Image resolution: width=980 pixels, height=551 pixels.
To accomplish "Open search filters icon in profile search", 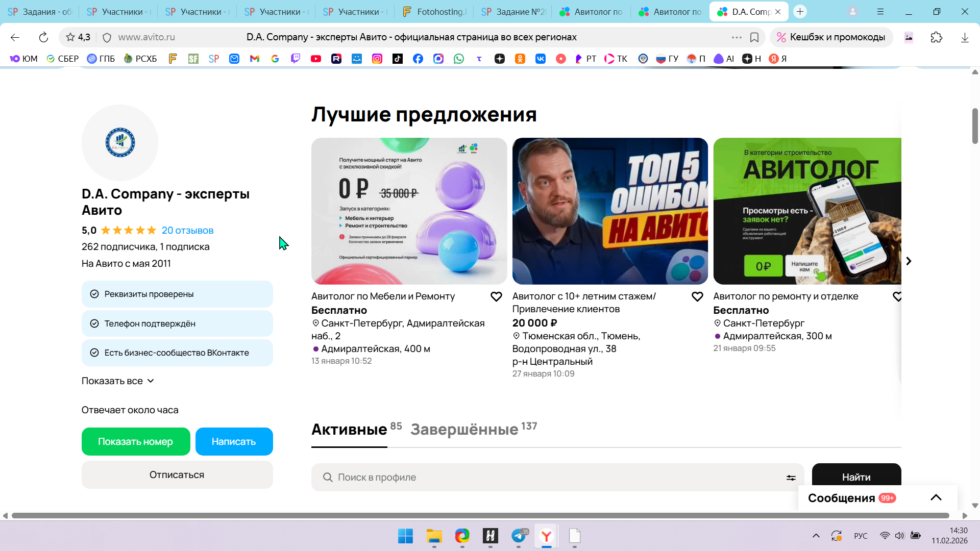I will tap(791, 478).
